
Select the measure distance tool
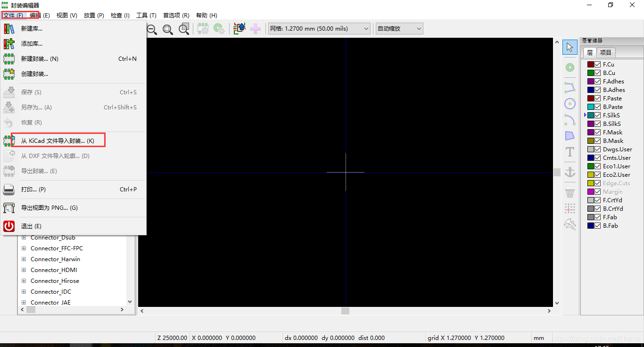570,224
